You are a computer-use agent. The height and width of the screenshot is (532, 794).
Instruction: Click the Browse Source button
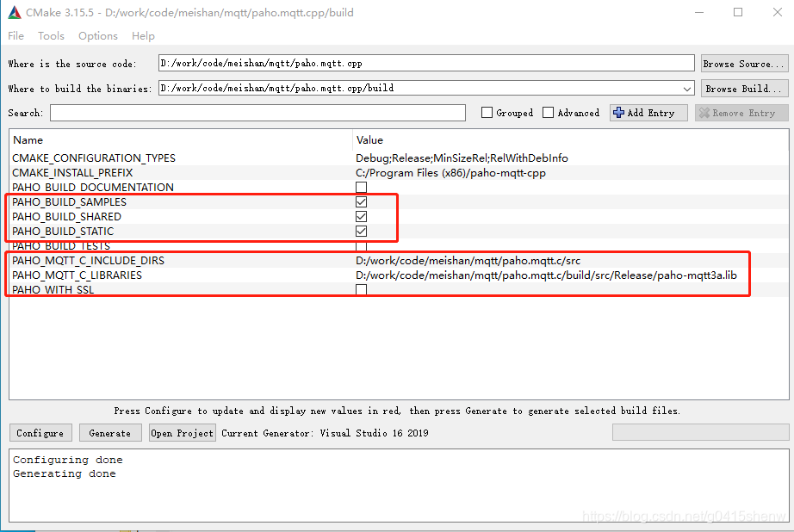pos(744,64)
